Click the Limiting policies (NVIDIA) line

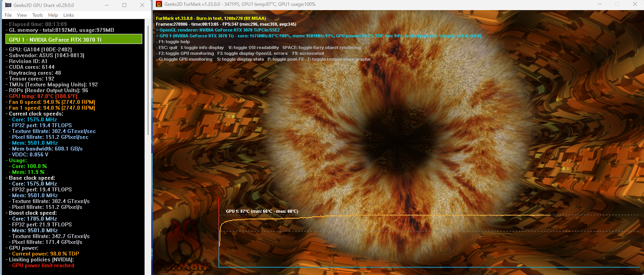click(40, 259)
